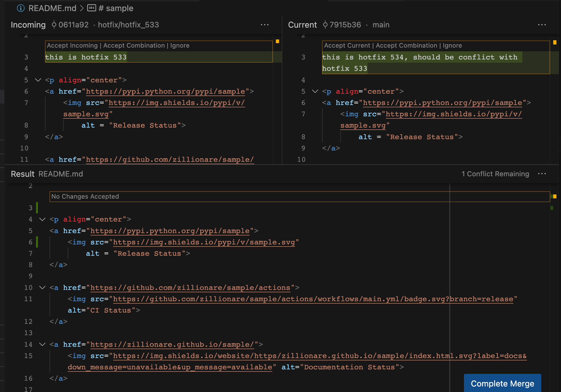The width and height of the screenshot is (561, 392).
Task: Click the README.md info icon in breadcrumb
Action: (21, 8)
